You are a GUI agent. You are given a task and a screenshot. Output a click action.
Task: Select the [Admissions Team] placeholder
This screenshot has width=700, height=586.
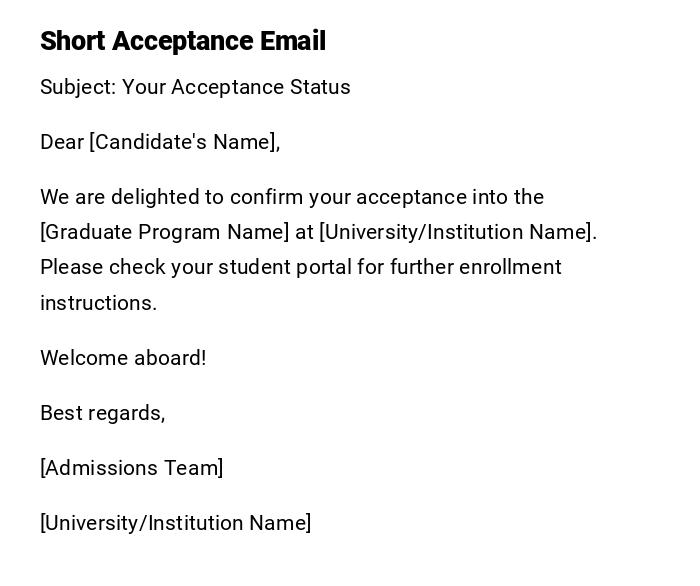pyautogui.click(x=131, y=468)
